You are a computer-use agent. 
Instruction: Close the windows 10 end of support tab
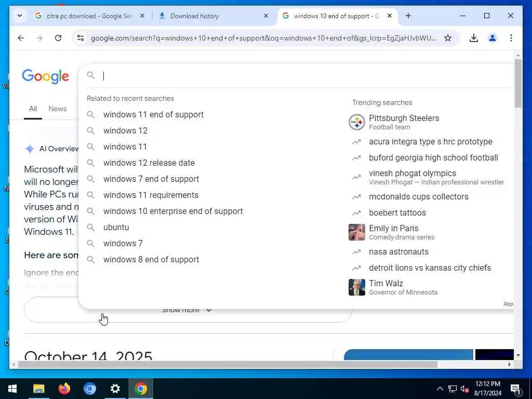pyautogui.click(x=390, y=16)
